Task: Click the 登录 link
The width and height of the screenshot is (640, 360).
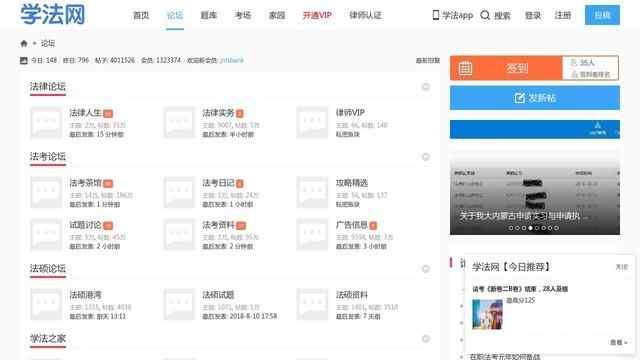Action: pyautogui.click(x=533, y=16)
